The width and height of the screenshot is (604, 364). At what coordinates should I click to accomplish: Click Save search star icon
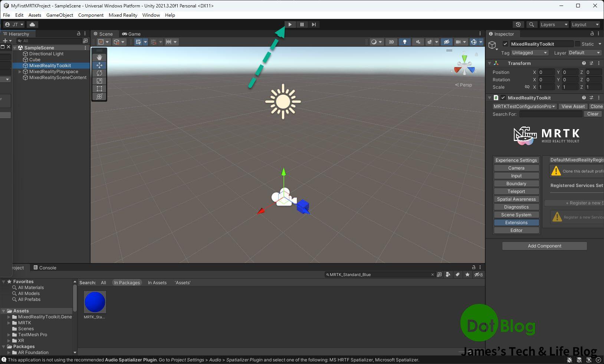467,275
